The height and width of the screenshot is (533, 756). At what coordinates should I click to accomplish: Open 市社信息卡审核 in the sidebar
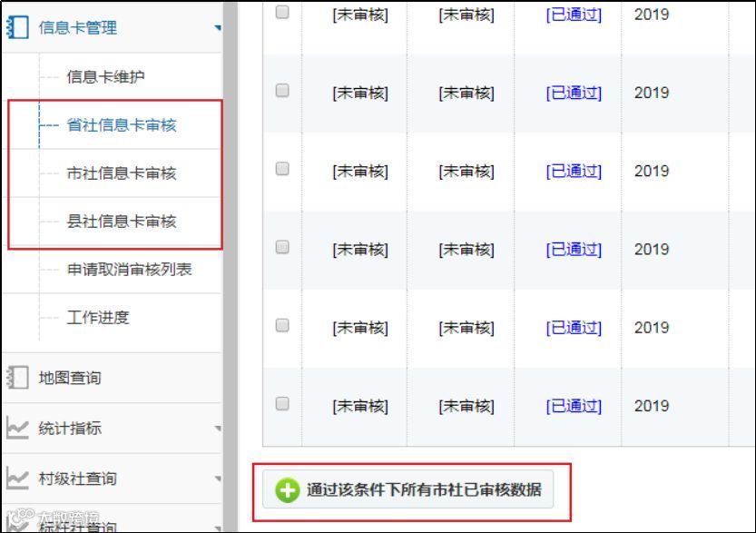(x=122, y=173)
